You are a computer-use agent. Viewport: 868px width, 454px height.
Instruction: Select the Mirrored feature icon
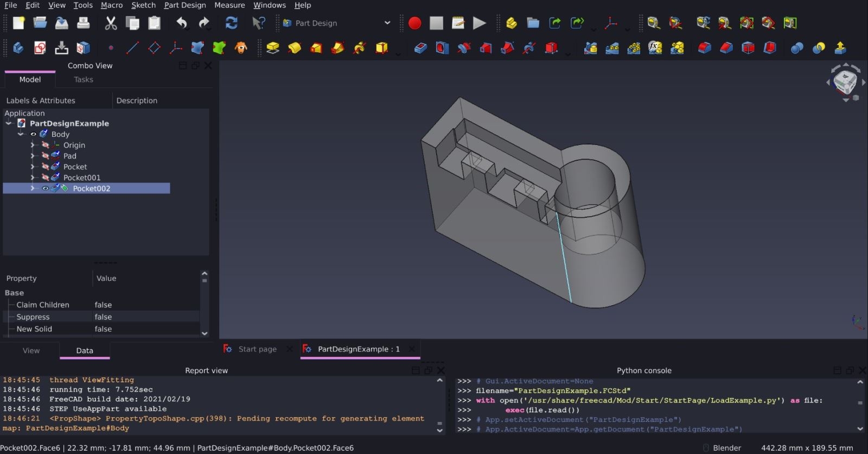(x=590, y=48)
